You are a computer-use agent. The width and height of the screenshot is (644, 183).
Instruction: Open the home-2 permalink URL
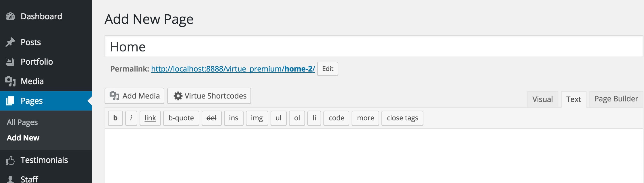233,69
